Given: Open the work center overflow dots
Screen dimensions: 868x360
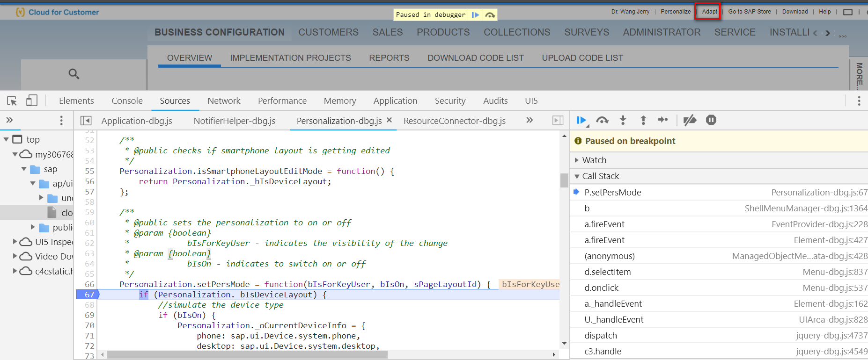Looking at the screenshot, I should (843, 36).
